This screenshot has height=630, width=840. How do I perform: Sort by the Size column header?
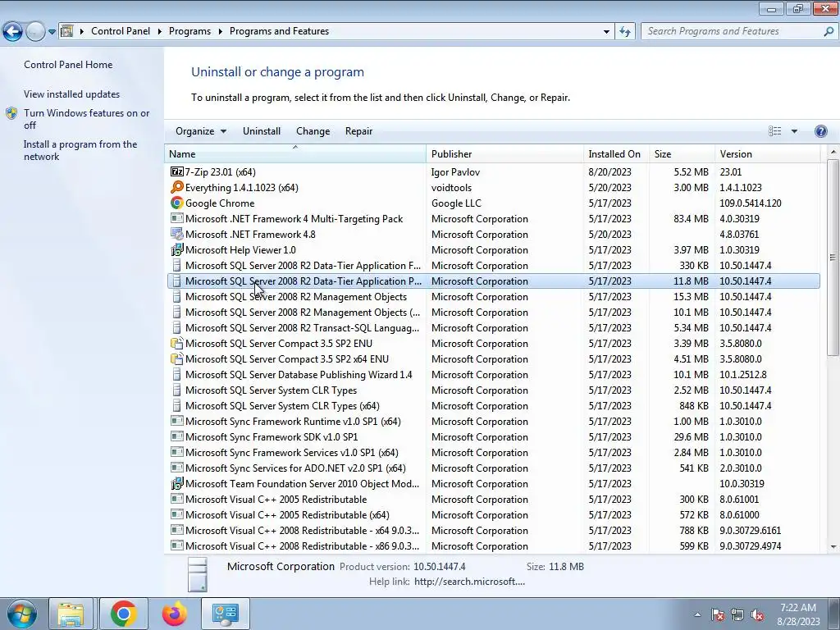(x=682, y=153)
